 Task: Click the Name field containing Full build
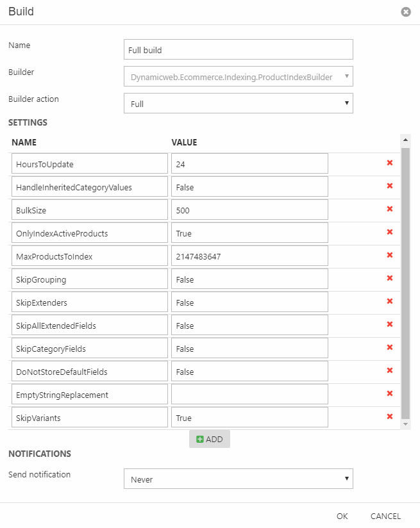click(x=238, y=50)
